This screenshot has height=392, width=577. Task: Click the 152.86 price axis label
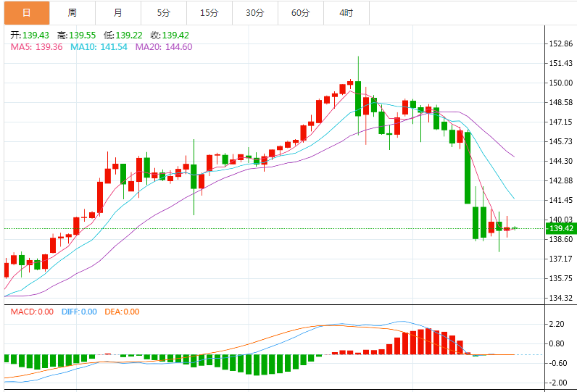(x=561, y=43)
